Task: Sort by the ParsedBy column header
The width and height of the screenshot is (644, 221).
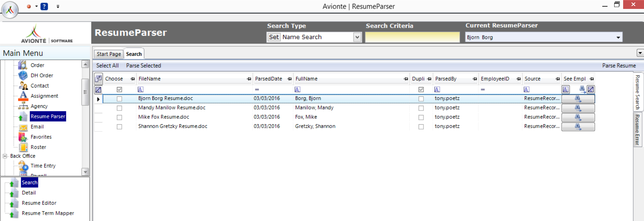Action: pos(446,79)
